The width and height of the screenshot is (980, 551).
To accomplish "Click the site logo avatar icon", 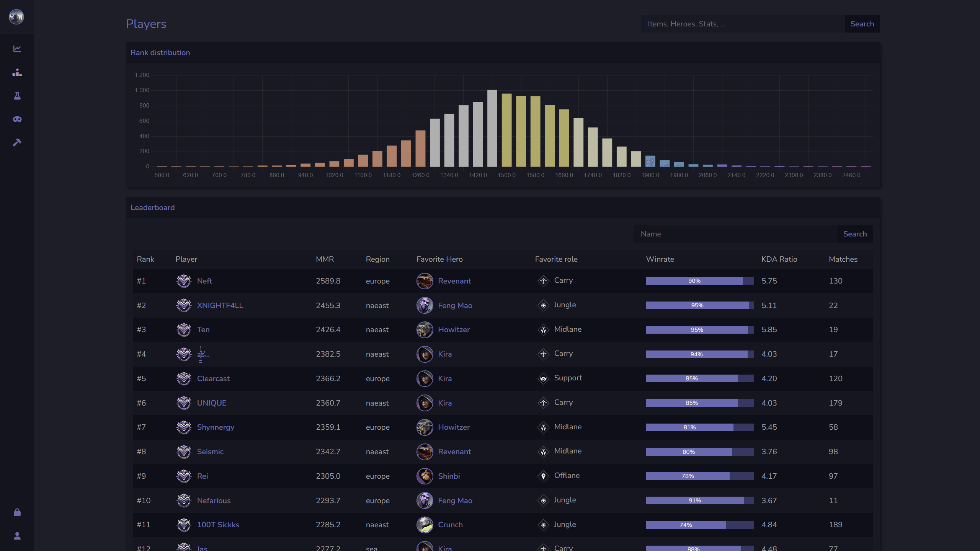I will click(x=16, y=17).
